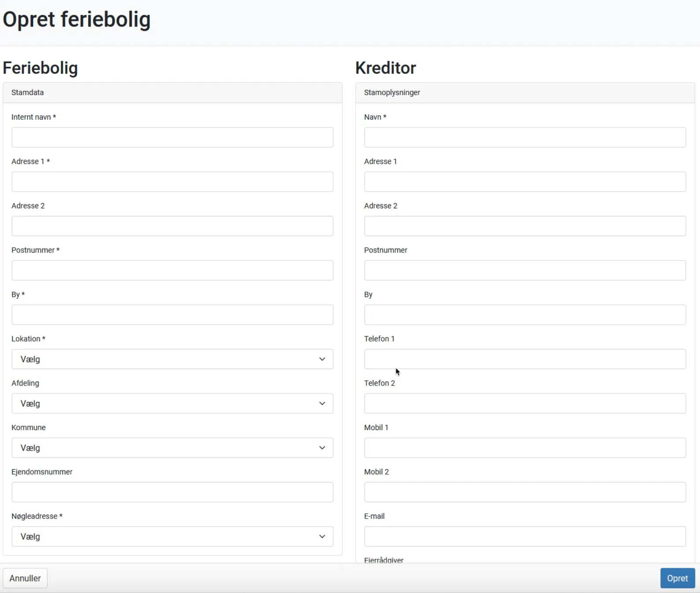
Task: Expand the Afdeling dropdown
Action: coord(172,404)
